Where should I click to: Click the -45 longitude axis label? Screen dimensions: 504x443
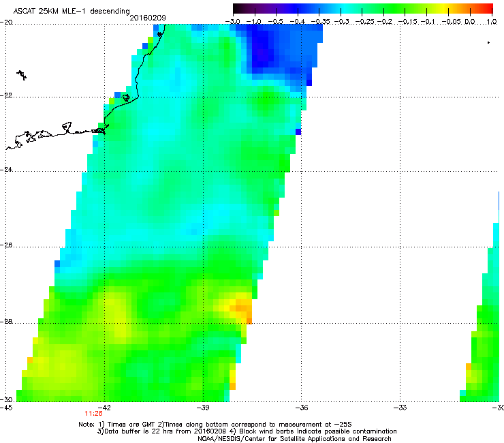(x=6, y=408)
